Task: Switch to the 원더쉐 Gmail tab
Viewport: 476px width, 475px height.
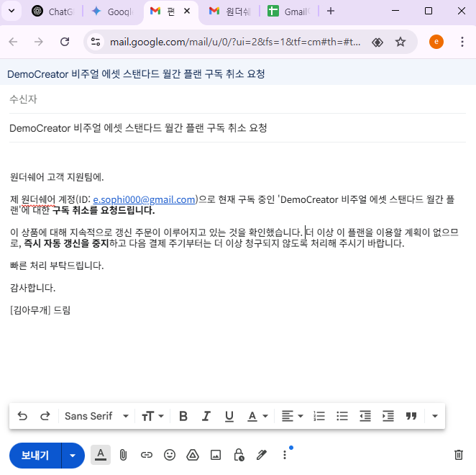Action: tap(230, 12)
